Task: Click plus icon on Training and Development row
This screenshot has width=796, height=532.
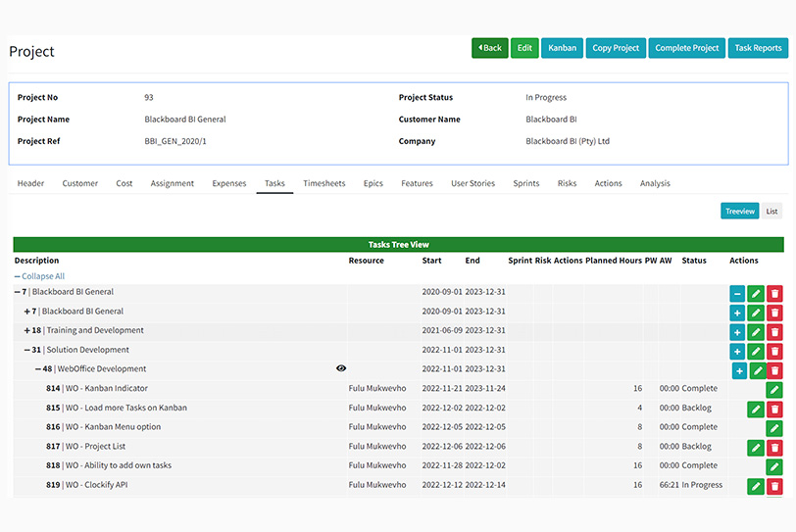Action: [x=736, y=331]
